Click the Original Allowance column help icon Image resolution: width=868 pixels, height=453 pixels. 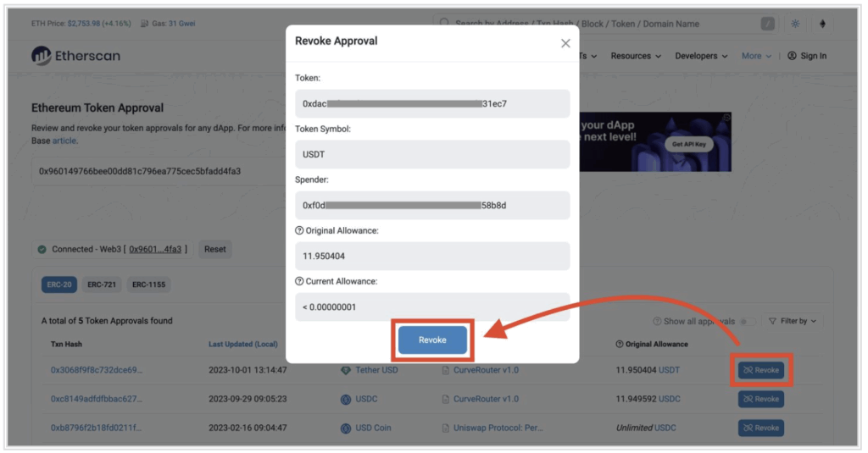(620, 344)
